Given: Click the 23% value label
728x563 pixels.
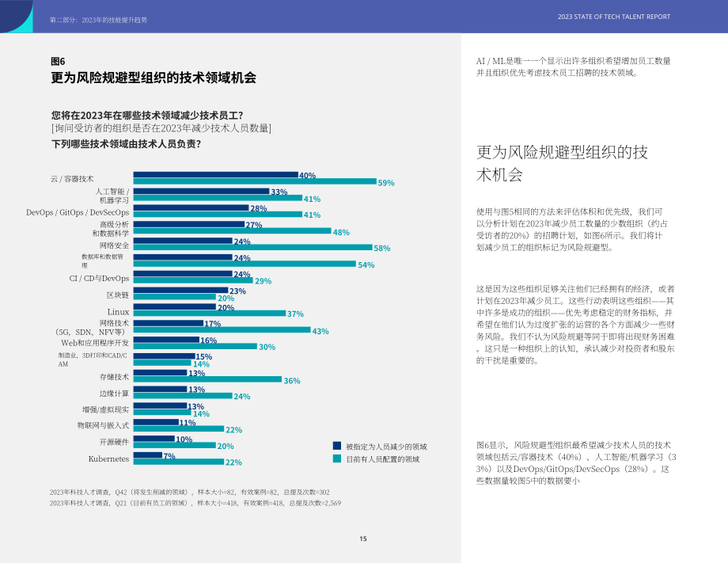Looking at the screenshot, I should pos(237,291).
